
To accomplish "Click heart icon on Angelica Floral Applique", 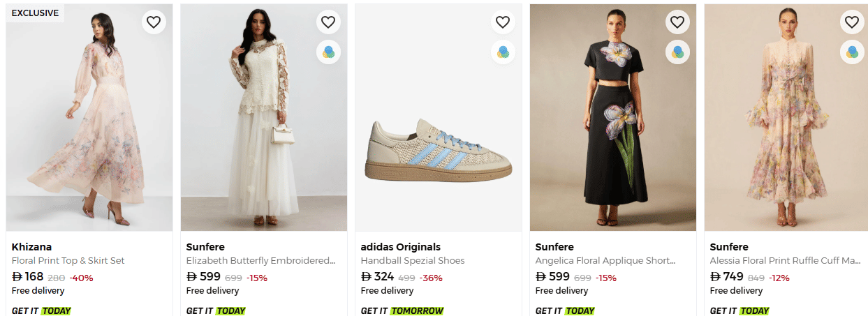I will [677, 22].
